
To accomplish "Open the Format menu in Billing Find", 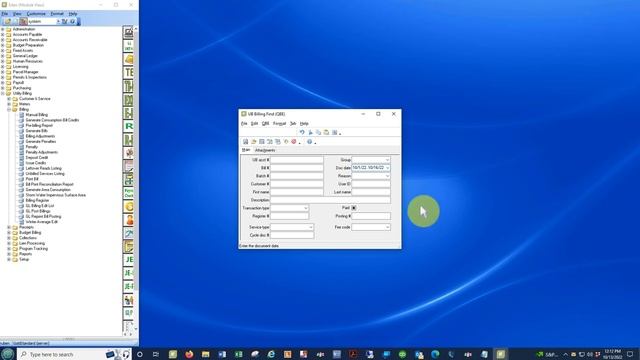I will coord(279,123).
